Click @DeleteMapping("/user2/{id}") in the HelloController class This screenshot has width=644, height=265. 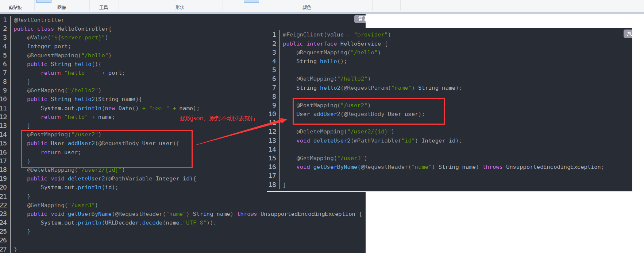coord(76,170)
